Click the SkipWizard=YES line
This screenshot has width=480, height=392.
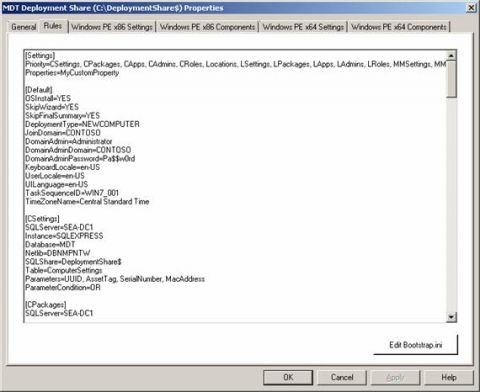tap(52, 107)
